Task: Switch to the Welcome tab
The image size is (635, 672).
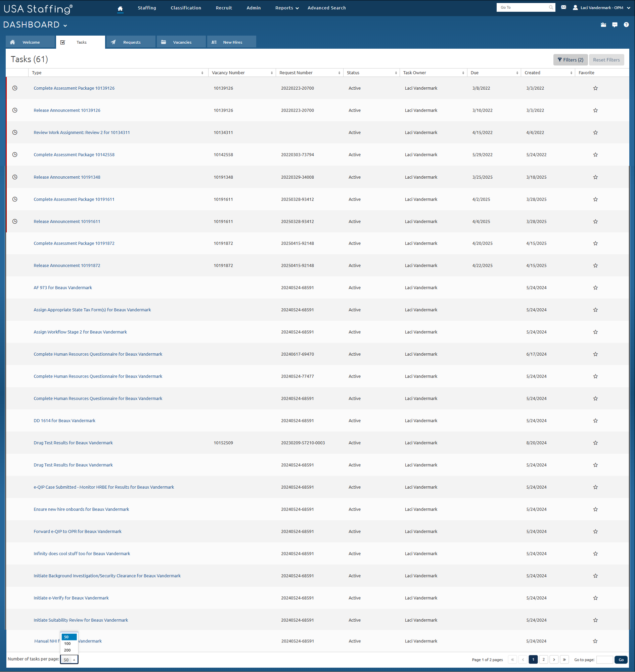Action: [30, 42]
